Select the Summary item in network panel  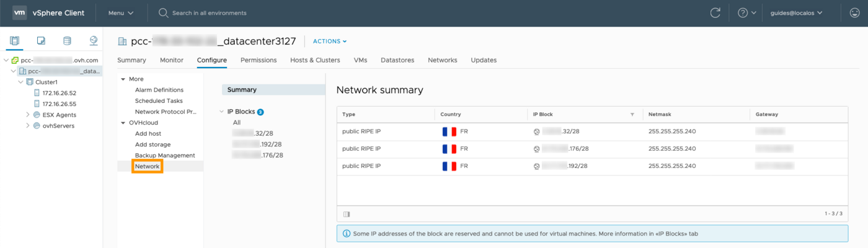pos(273,90)
